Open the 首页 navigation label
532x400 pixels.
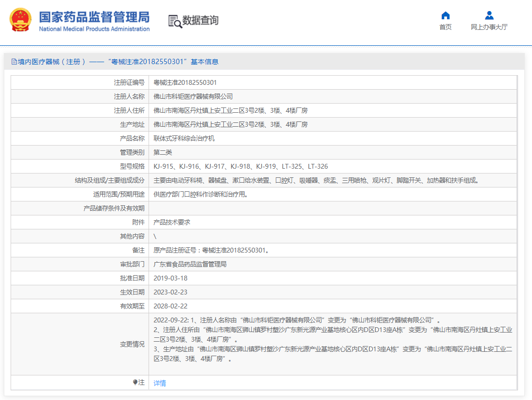click(445, 27)
